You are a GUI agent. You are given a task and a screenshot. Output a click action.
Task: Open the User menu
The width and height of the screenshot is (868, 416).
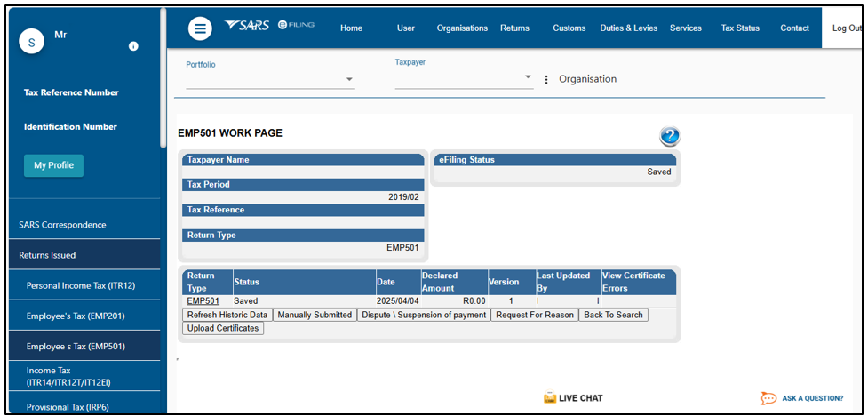[406, 28]
